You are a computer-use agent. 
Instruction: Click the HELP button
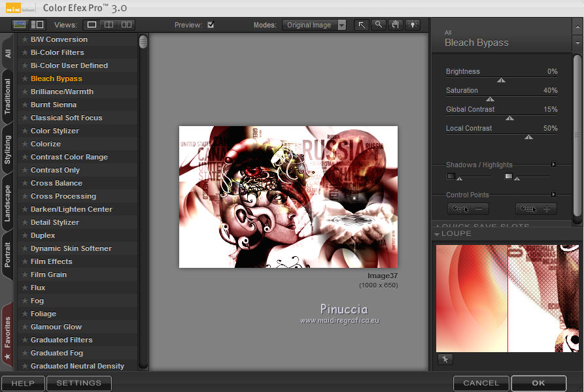click(x=23, y=383)
